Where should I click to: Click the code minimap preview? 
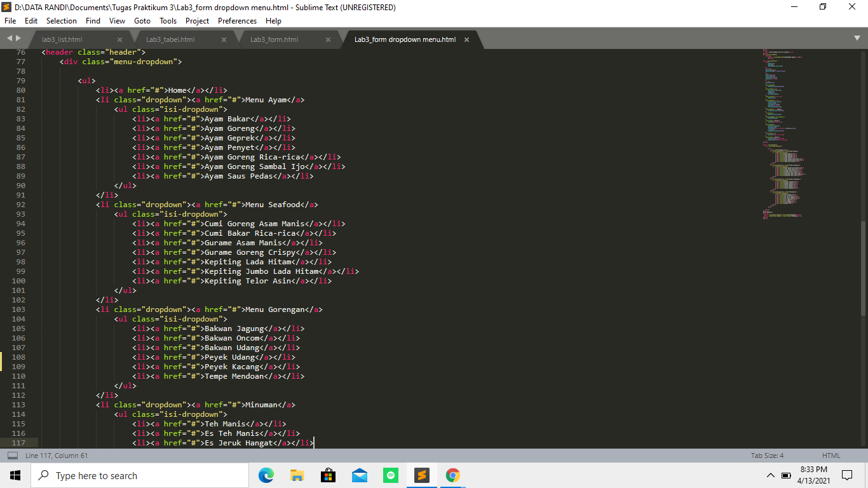[783, 133]
